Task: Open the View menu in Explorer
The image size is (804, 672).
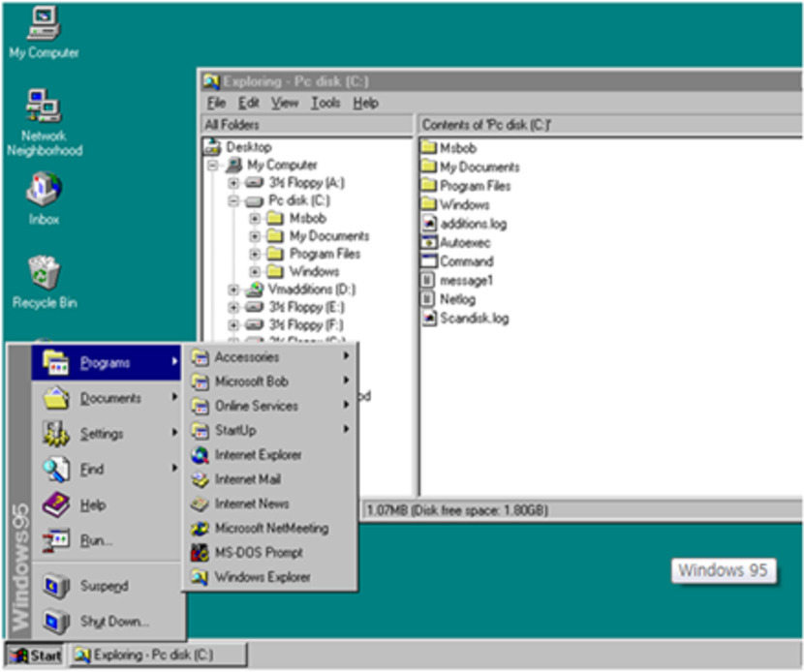Action: [x=284, y=103]
